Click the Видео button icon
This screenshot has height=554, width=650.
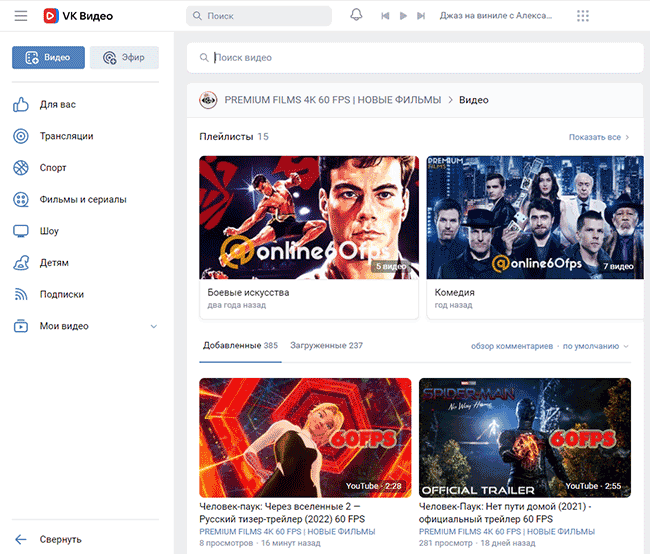click(32, 57)
